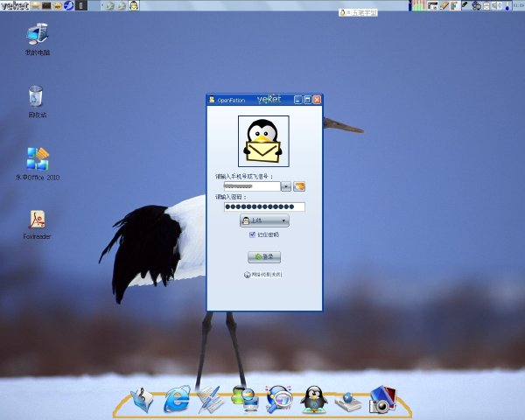Click the dark pen tray icon

465,4
